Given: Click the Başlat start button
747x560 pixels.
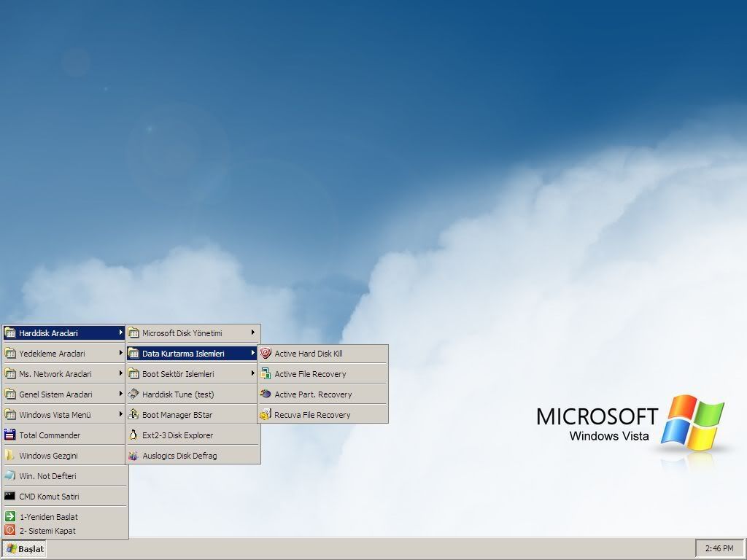Looking at the screenshot, I should pyautogui.click(x=24, y=548).
